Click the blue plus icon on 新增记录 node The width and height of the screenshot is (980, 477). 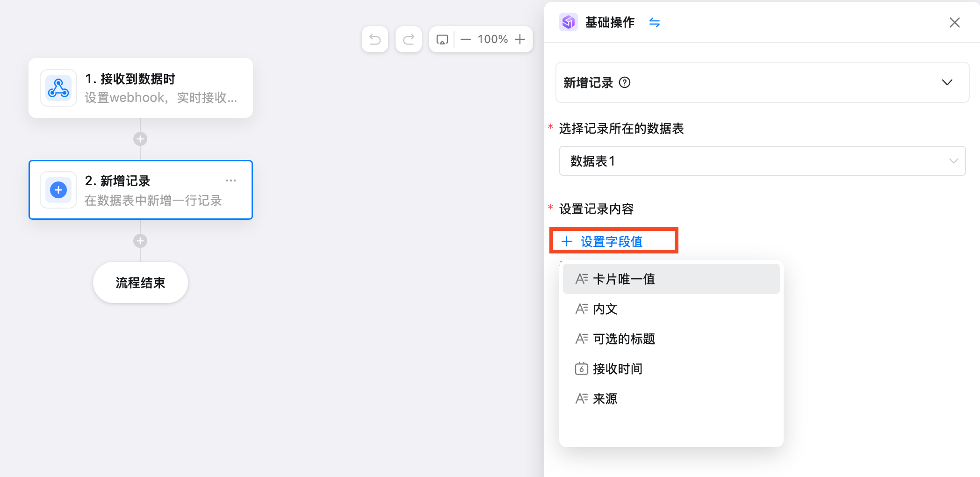[x=58, y=190]
